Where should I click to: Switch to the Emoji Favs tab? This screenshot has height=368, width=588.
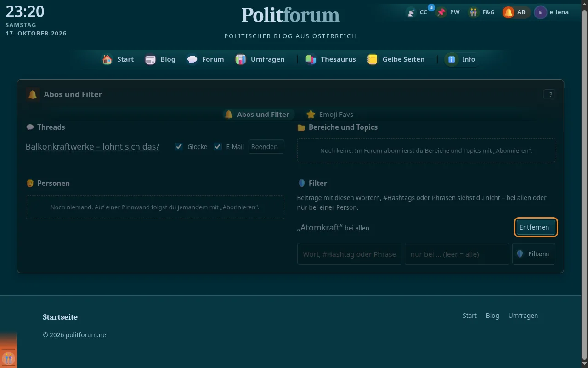(330, 115)
